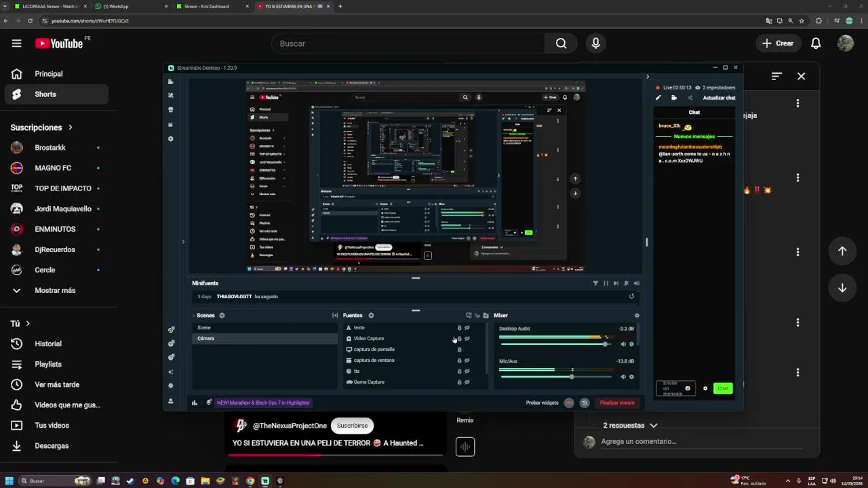The height and width of the screenshot is (488, 868).
Task: Click the YouTube search magnifier button
Action: tap(561, 43)
